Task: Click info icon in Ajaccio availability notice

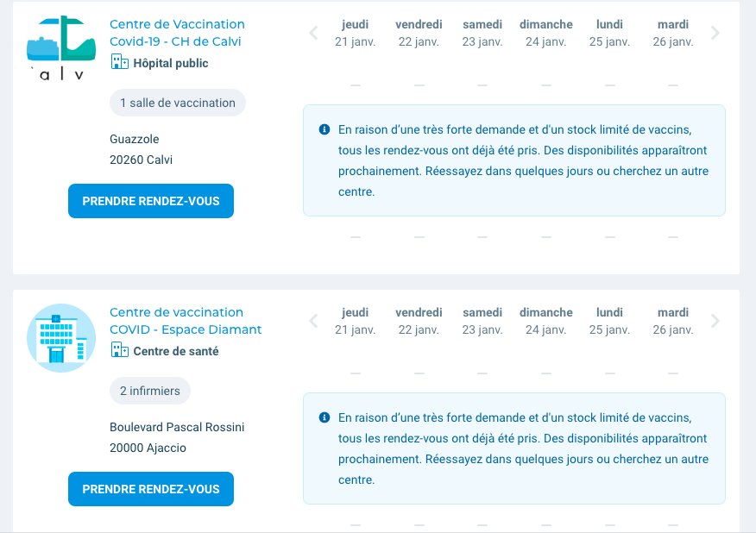Action: (x=324, y=417)
